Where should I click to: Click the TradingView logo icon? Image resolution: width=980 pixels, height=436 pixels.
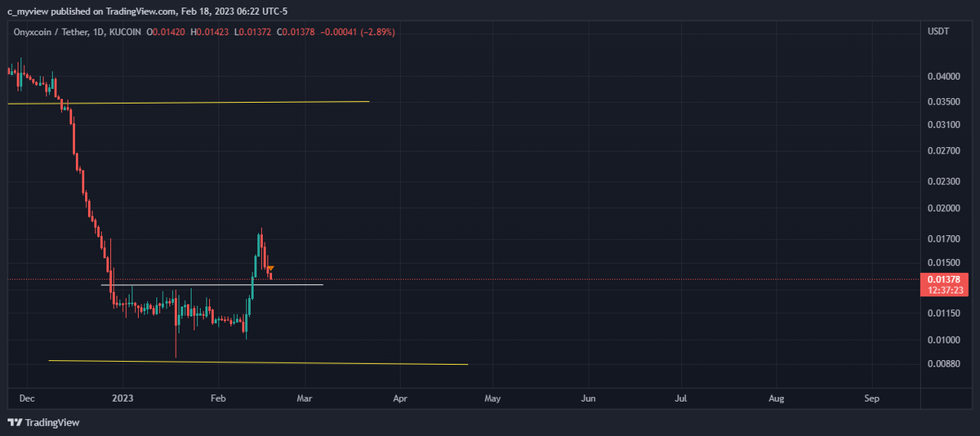point(15,423)
